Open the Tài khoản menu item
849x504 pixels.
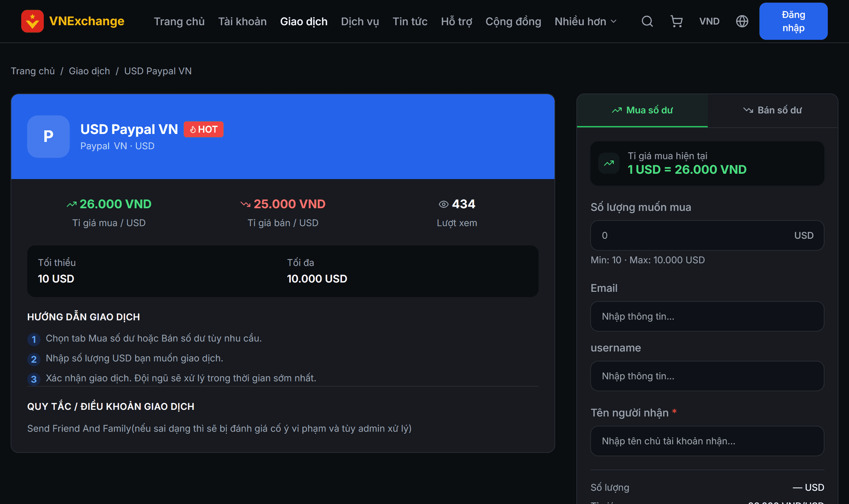pos(242,21)
